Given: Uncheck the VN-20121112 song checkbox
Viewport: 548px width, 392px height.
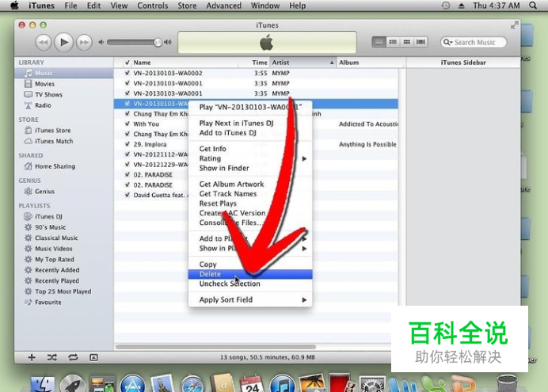Looking at the screenshot, I should (127, 154).
